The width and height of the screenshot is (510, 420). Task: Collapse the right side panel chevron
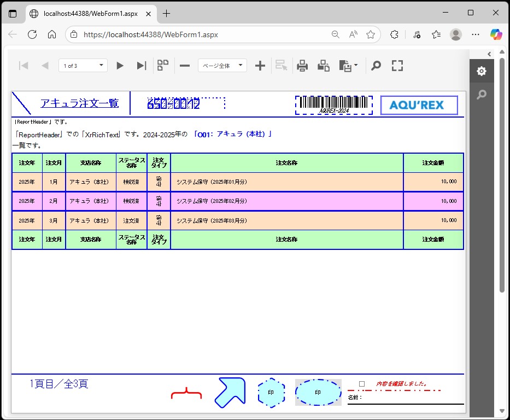pos(489,54)
